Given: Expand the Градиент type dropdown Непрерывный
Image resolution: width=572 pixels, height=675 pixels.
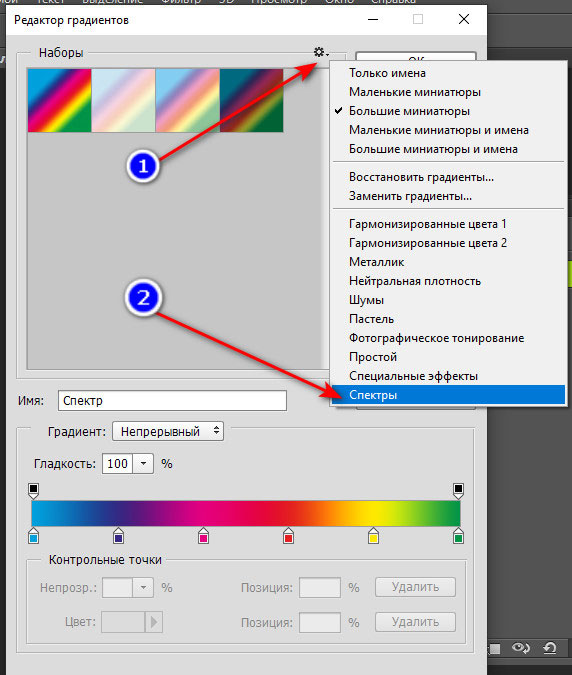Looking at the screenshot, I should pyautogui.click(x=168, y=431).
